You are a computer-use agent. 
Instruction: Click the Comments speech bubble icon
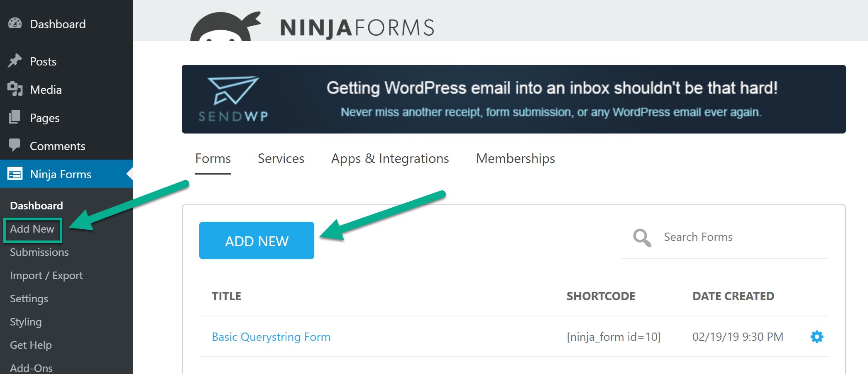click(x=15, y=145)
